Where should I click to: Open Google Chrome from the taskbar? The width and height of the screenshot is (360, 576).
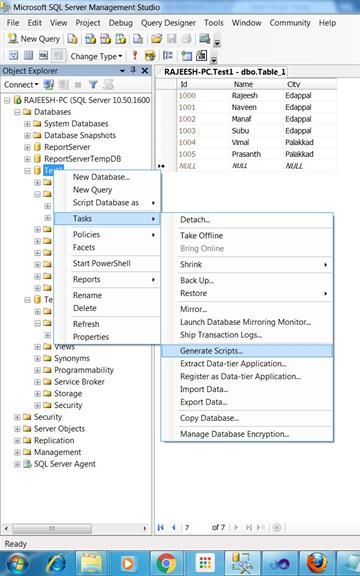click(166, 563)
